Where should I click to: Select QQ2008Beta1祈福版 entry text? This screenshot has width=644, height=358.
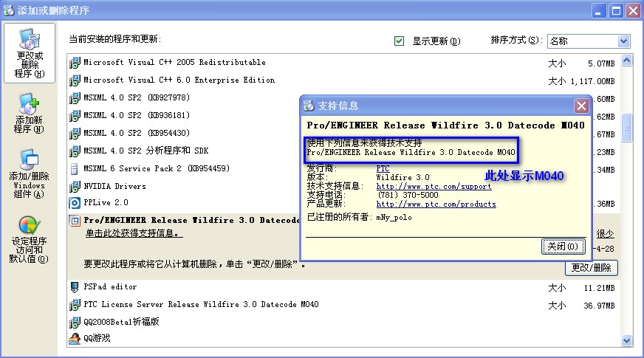(121, 322)
